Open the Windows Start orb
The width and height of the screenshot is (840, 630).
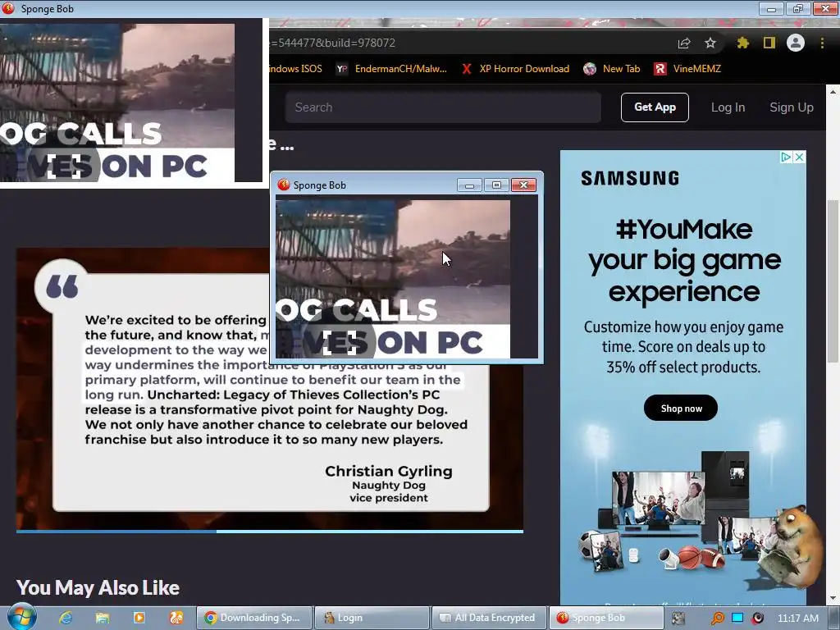click(x=22, y=617)
